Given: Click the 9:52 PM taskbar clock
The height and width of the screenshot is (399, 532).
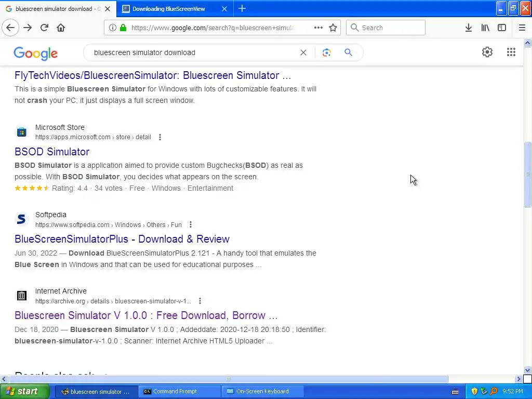Looking at the screenshot, I should pyautogui.click(x=513, y=392).
